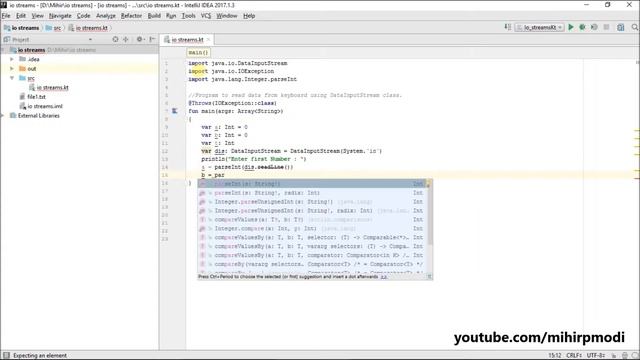Click src breadcrumb in navigation bar
Image resolution: width=640 pixels, height=360 pixels.
[x=53, y=28]
